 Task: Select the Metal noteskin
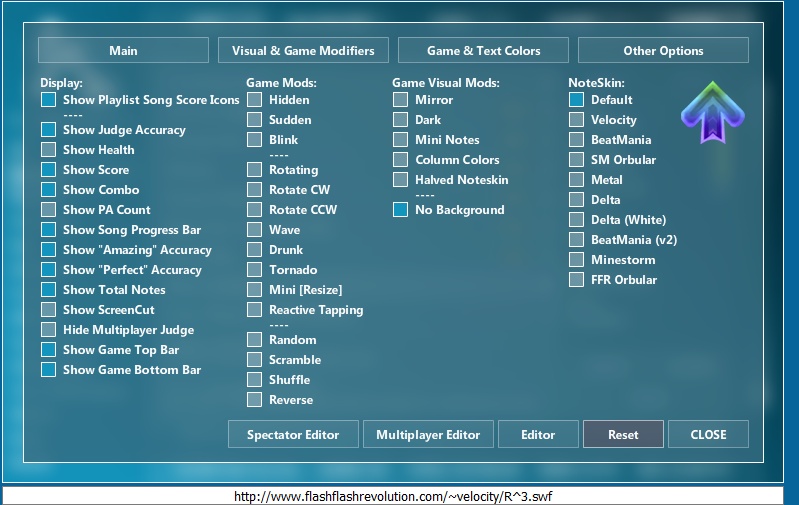pos(576,180)
